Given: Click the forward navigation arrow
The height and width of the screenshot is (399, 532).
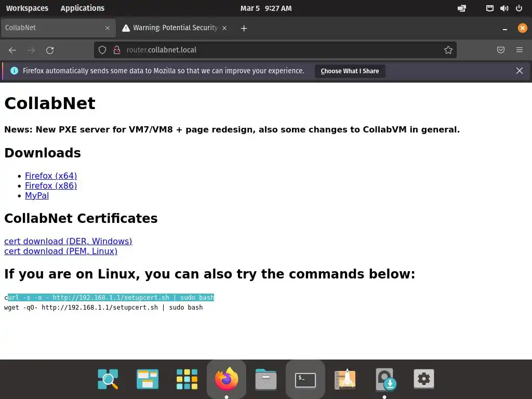Looking at the screenshot, I should click(31, 50).
